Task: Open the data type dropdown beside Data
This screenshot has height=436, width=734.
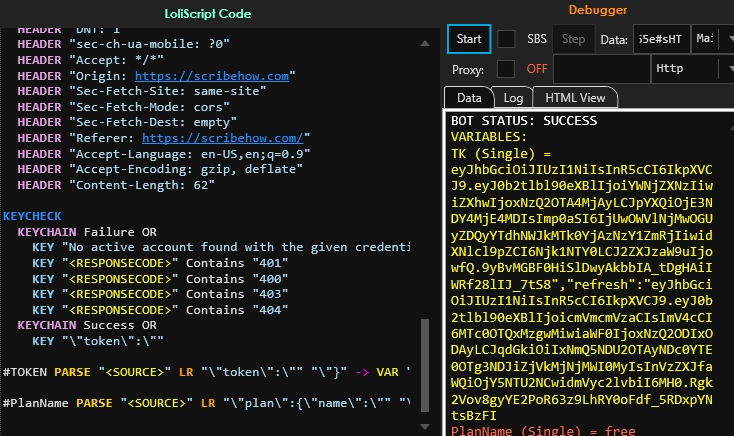Action: click(713, 39)
